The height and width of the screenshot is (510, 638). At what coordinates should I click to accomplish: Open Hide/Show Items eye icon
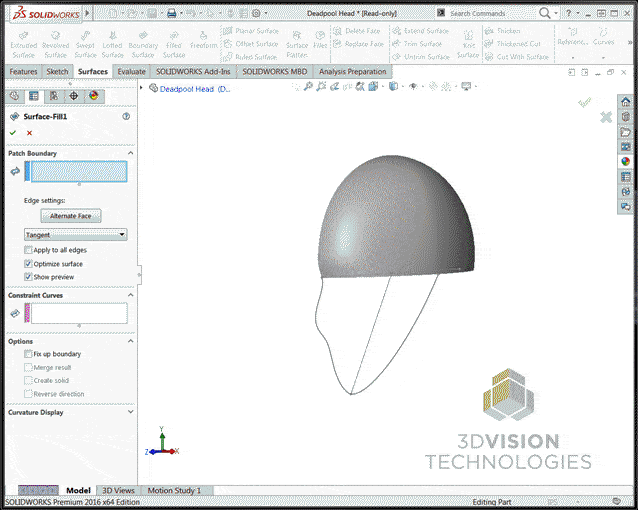click(413, 86)
